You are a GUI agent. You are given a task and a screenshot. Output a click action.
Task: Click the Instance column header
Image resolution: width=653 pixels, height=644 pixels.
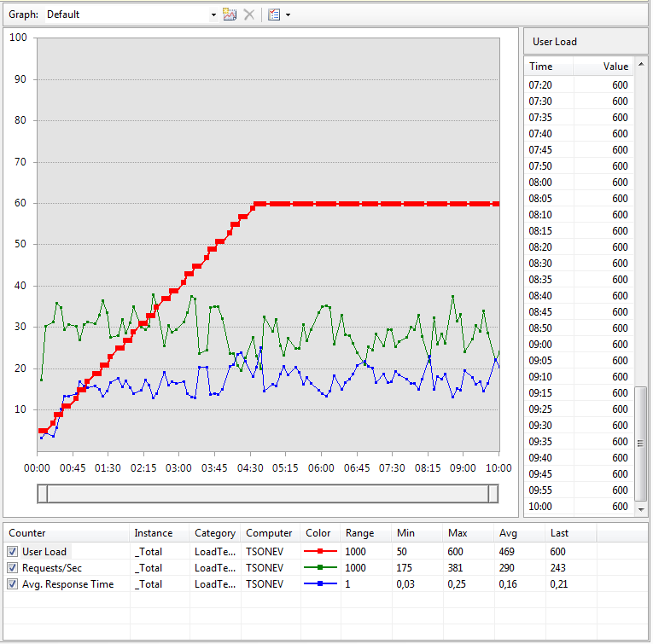160,533
